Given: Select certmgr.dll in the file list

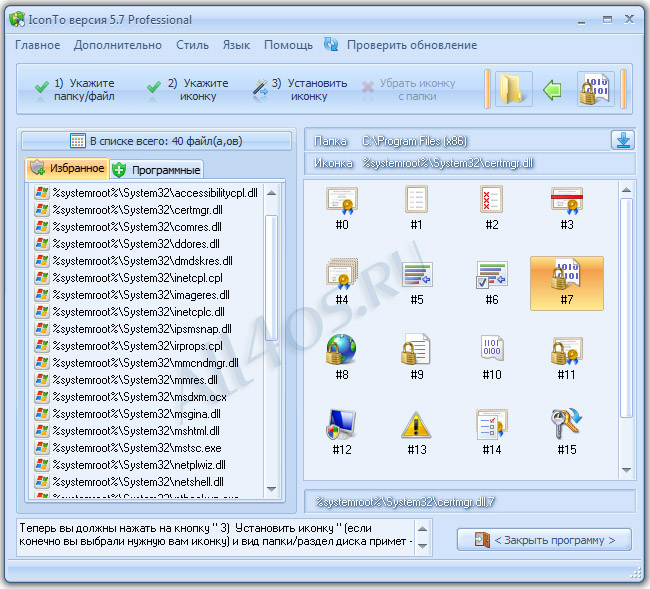Looking at the screenshot, I should tap(129, 210).
